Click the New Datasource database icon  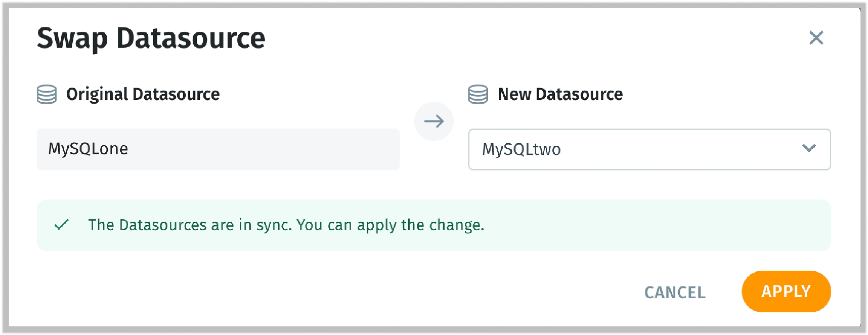click(x=478, y=94)
